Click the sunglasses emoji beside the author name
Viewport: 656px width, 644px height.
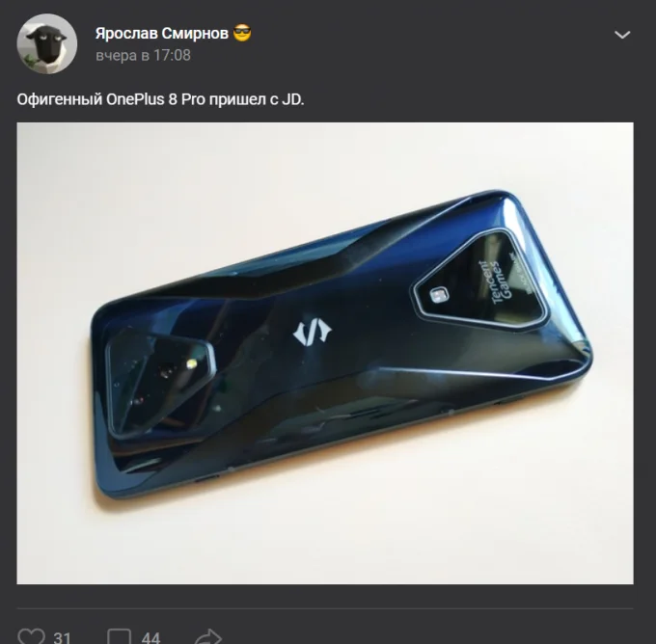[242, 33]
